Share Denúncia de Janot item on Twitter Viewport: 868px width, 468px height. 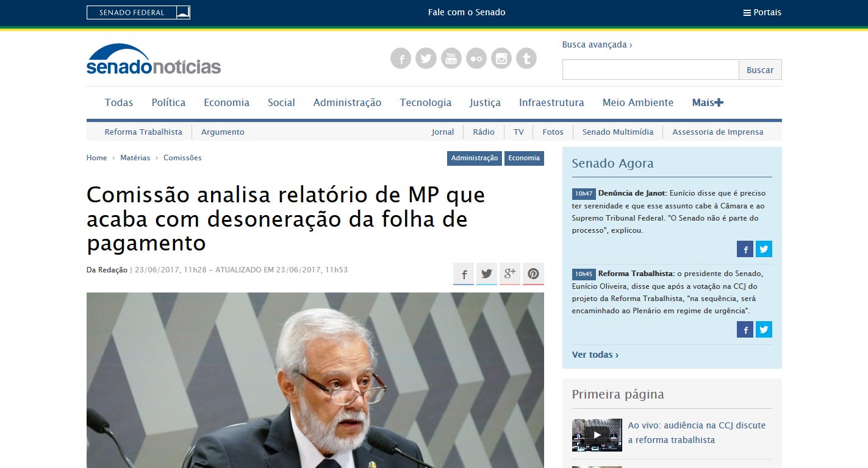click(764, 249)
